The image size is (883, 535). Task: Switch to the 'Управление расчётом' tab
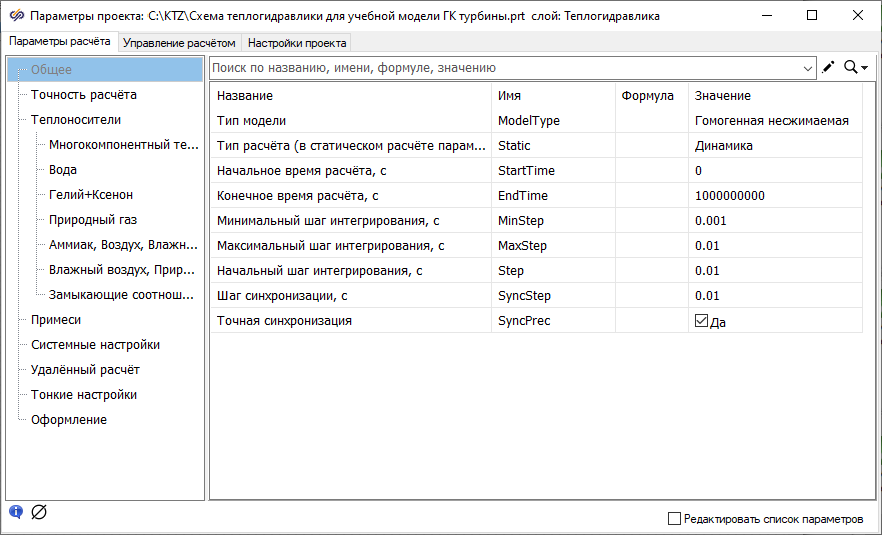tap(179, 43)
